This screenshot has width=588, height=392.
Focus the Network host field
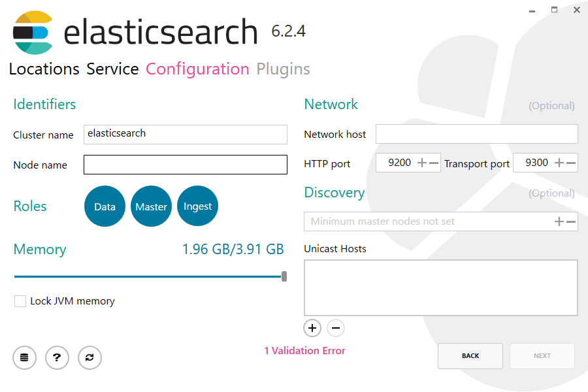[477, 134]
